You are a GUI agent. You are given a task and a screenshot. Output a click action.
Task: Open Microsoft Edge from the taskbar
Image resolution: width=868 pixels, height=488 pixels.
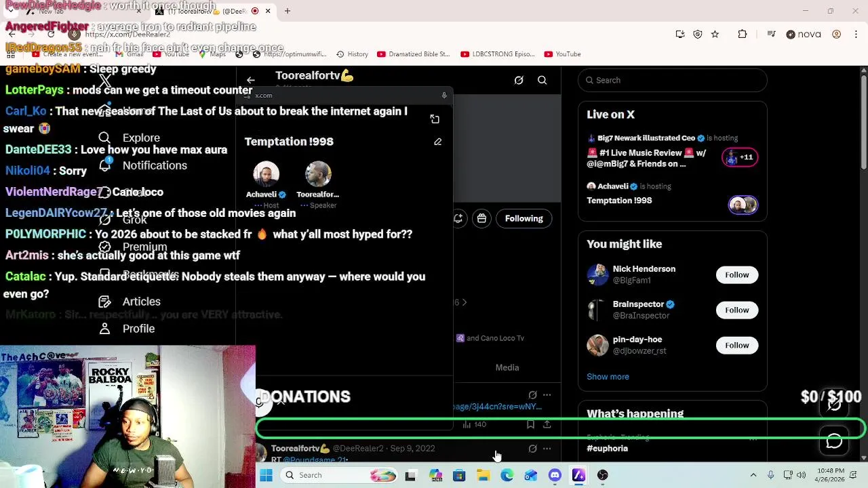(x=507, y=475)
